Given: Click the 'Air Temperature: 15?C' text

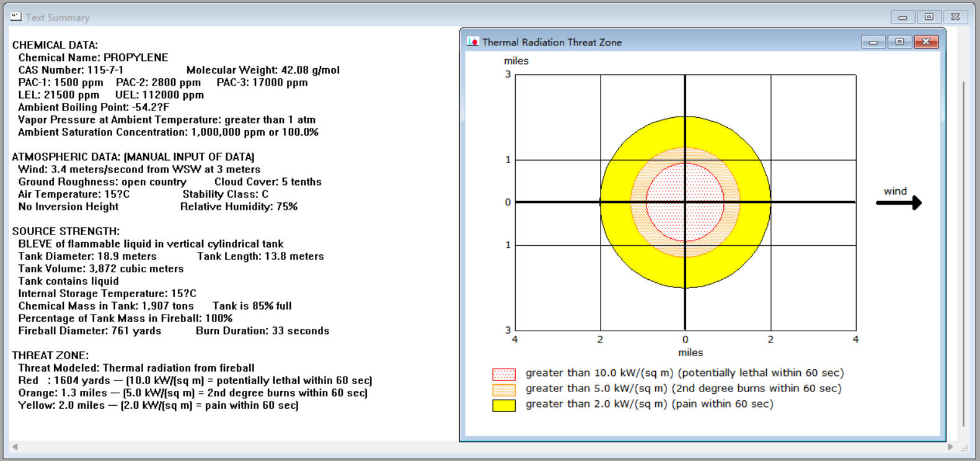Looking at the screenshot, I should (74, 194).
